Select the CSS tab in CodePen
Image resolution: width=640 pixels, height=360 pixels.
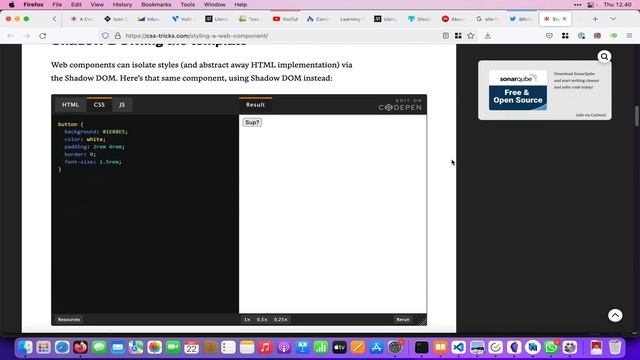99,105
